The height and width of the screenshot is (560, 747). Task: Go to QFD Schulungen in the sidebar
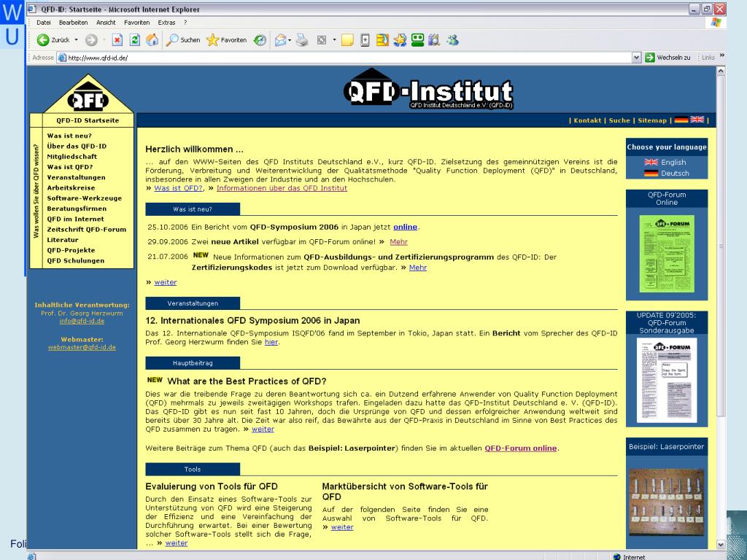tap(76, 260)
